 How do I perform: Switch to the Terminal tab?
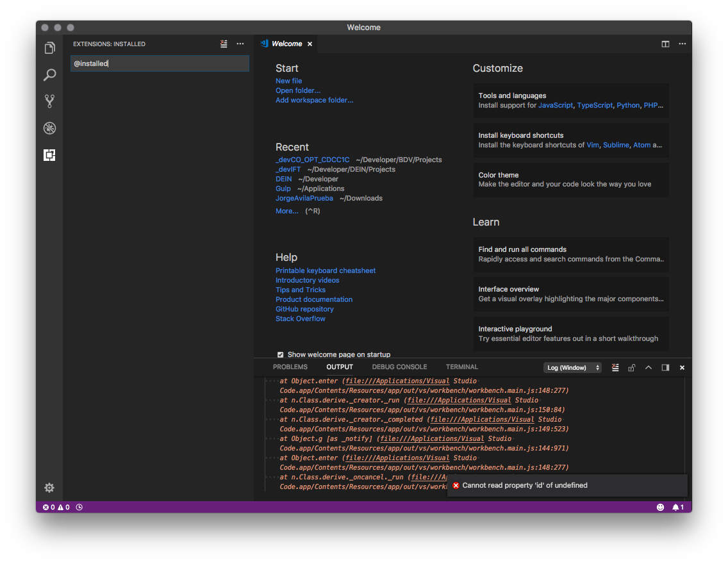[x=462, y=367]
